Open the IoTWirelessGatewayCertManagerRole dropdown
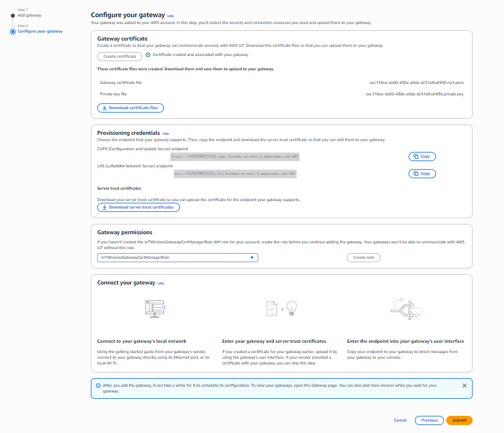The width and height of the screenshot is (504, 433). point(178,258)
